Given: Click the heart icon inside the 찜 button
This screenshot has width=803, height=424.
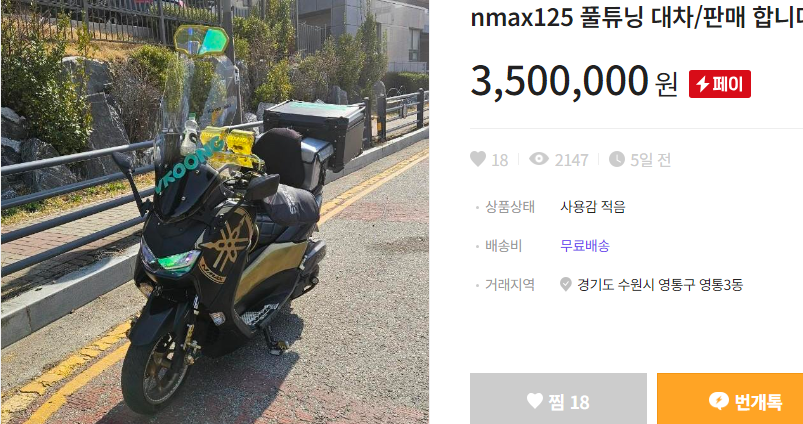Looking at the screenshot, I should pos(535,400).
